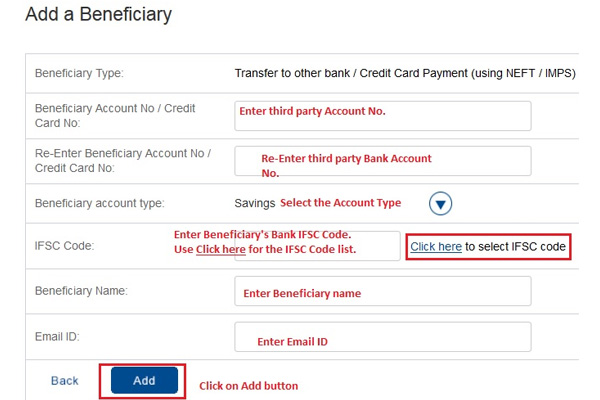Viewport: 600px width, 400px height.
Task: Open the account type dropdown arrow icon
Action: (440, 203)
